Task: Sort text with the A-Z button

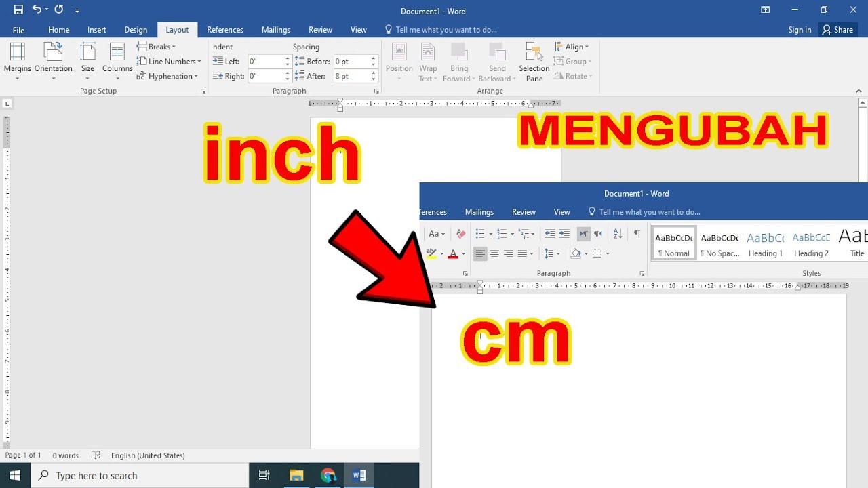Action: (x=617, y=234)
